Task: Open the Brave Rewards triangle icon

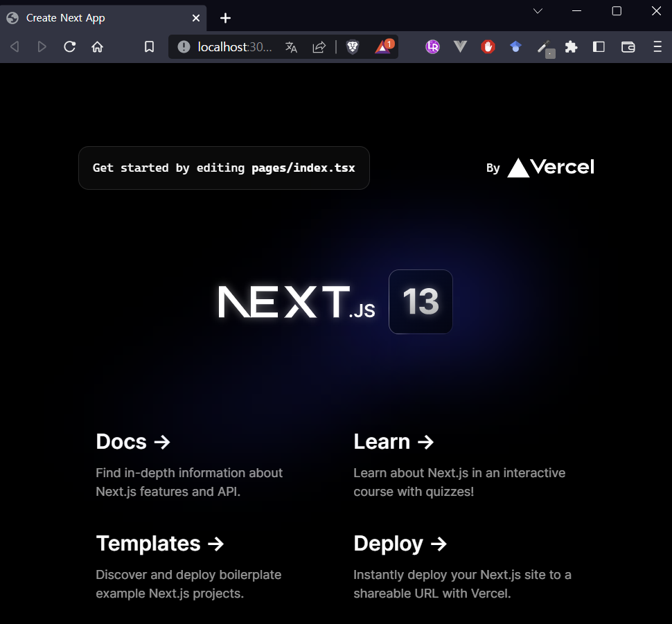Action: pos(384,46)
